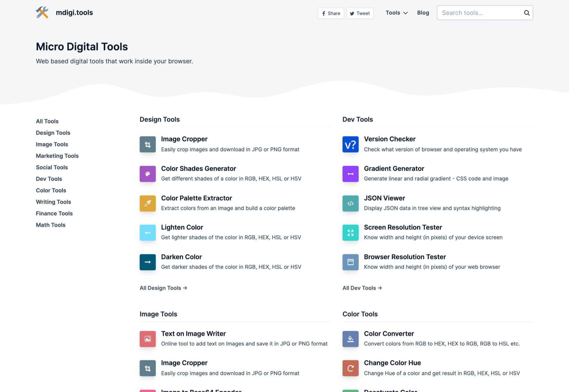The height and width of the screenshot is (392, 569).
Task: Tweet this page via Twitter button
Action: 360,13
